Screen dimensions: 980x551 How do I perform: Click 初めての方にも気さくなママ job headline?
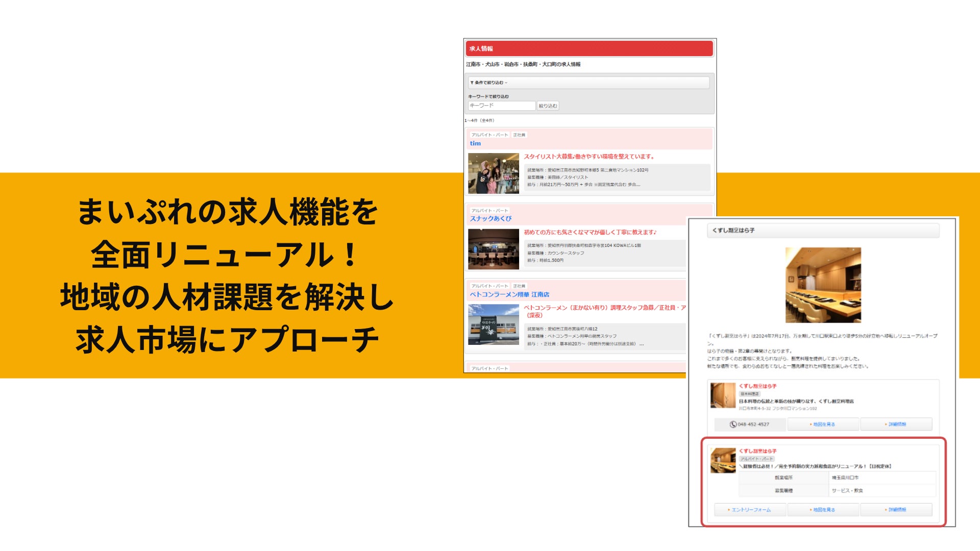(x=590, y=232)
